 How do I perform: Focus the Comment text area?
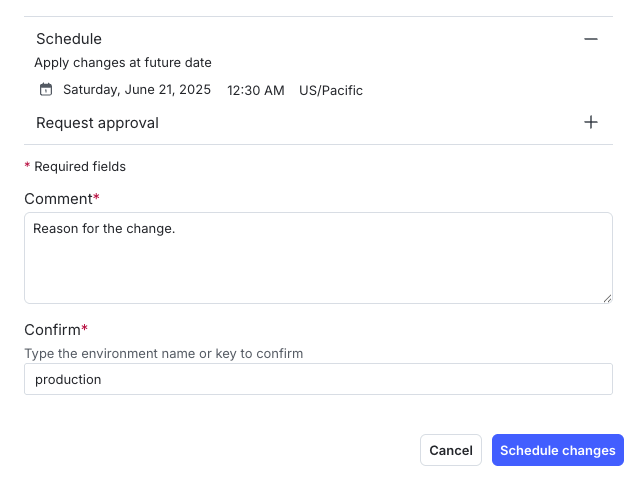click(318, 267)
